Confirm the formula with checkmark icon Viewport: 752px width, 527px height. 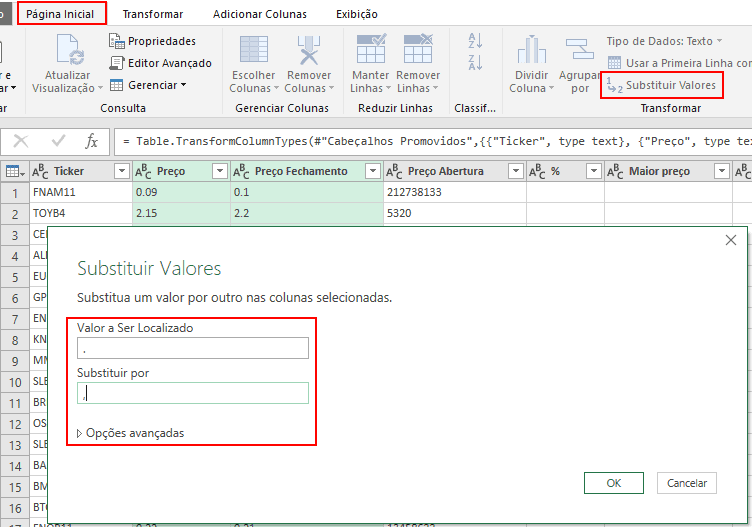59,141
